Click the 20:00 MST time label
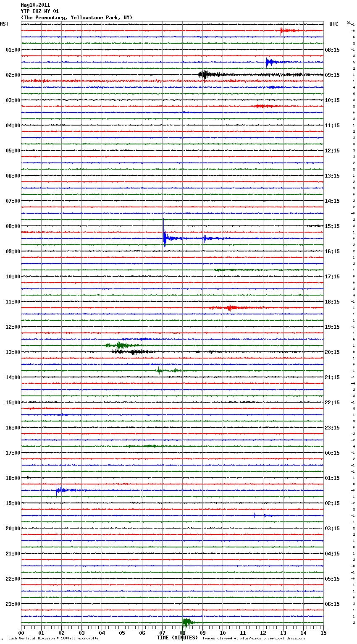The width and height of the screenshot is (357, 644). (x=13, y=529)
